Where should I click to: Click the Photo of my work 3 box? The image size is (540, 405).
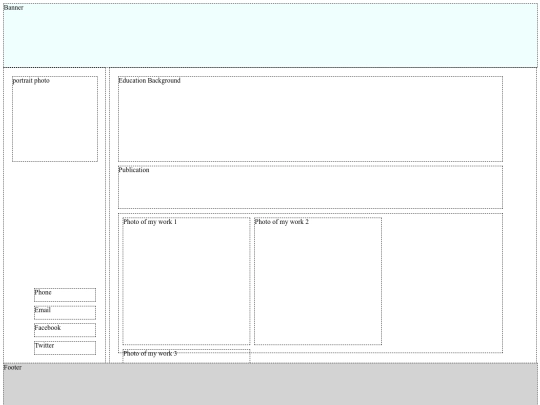click(x=186, y=356)
